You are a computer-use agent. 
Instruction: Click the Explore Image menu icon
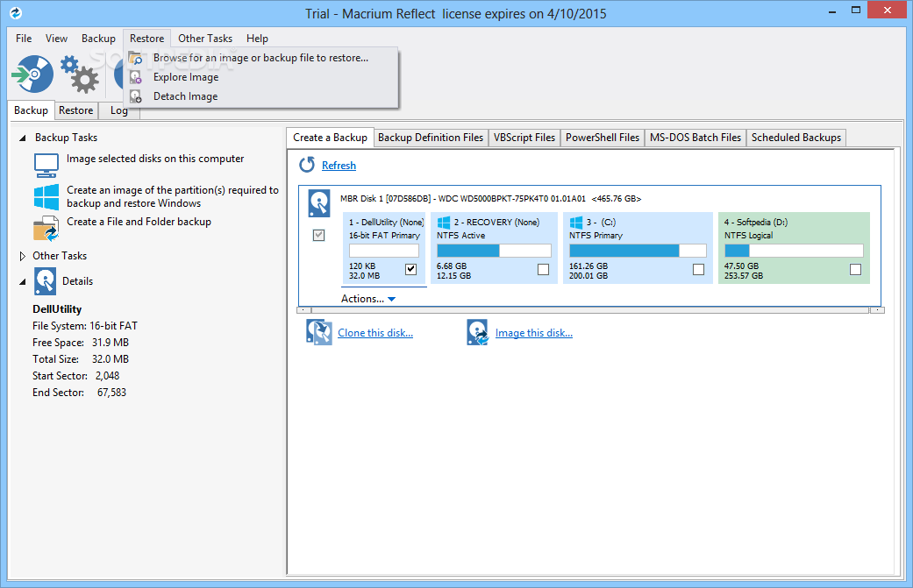[x=135, y=77]
